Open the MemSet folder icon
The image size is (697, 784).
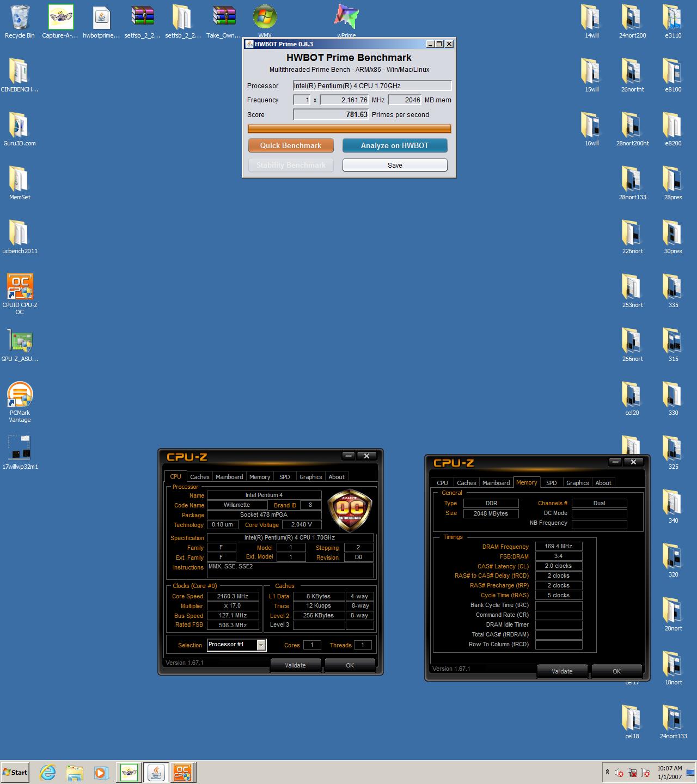pos(20,183)
